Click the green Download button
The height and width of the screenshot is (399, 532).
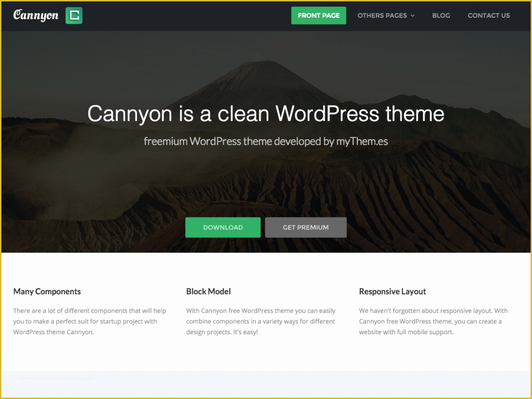[x=223, y=227]
